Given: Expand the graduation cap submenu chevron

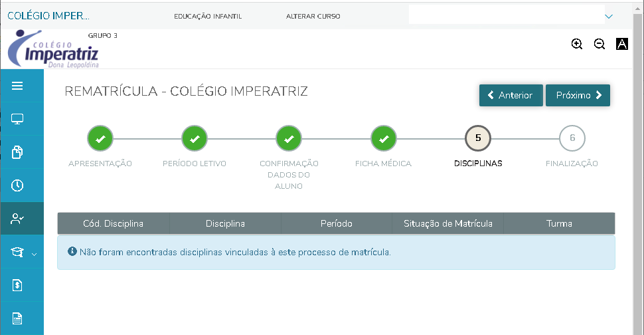Looking at the screenshot, I should (34, 255).
